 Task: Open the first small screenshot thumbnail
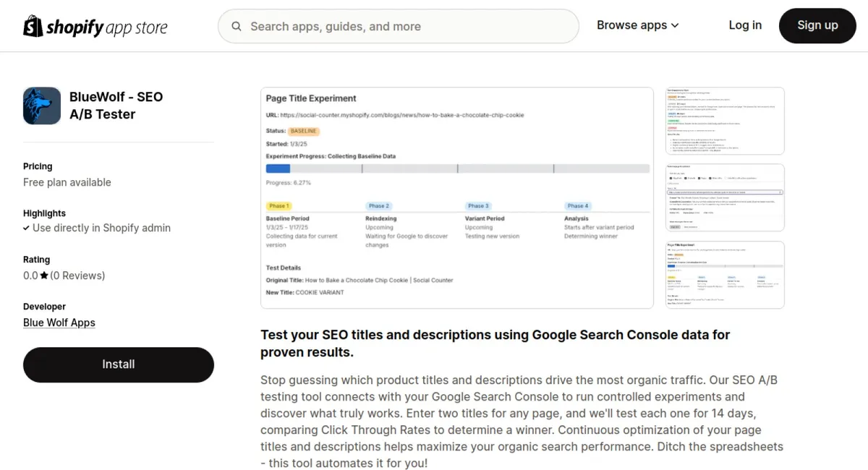coord(725,121)
